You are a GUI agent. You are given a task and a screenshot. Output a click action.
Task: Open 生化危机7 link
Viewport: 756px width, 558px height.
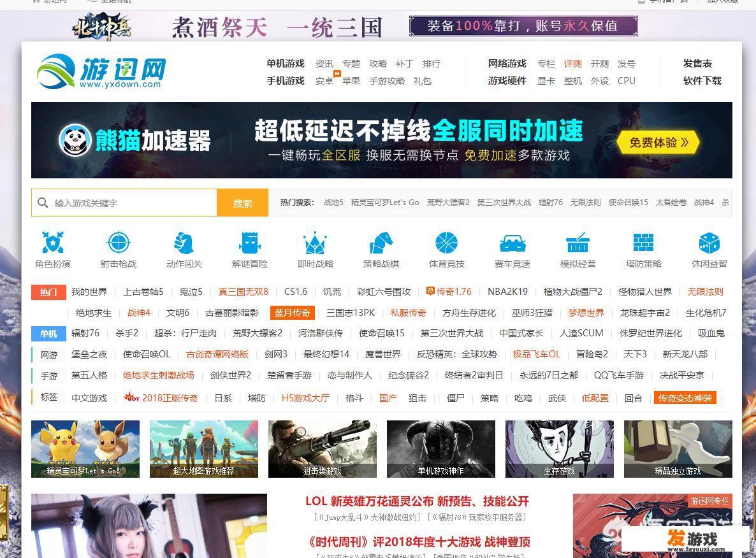coord(706,313)
